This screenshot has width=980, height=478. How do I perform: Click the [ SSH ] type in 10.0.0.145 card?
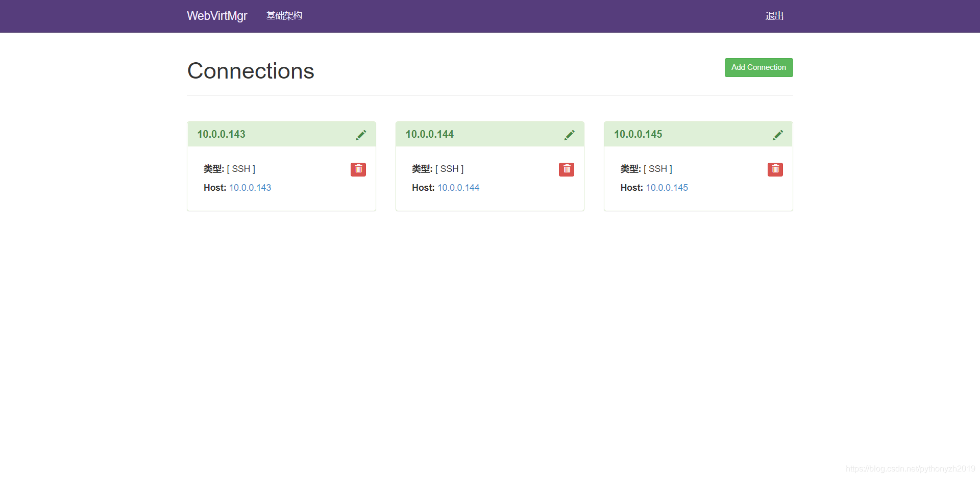(658, 169)
